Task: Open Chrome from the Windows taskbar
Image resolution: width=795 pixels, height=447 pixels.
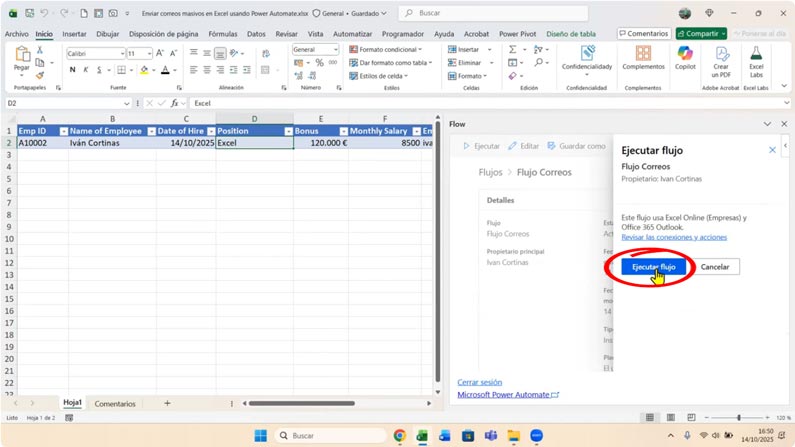Action: pos(400,436)
